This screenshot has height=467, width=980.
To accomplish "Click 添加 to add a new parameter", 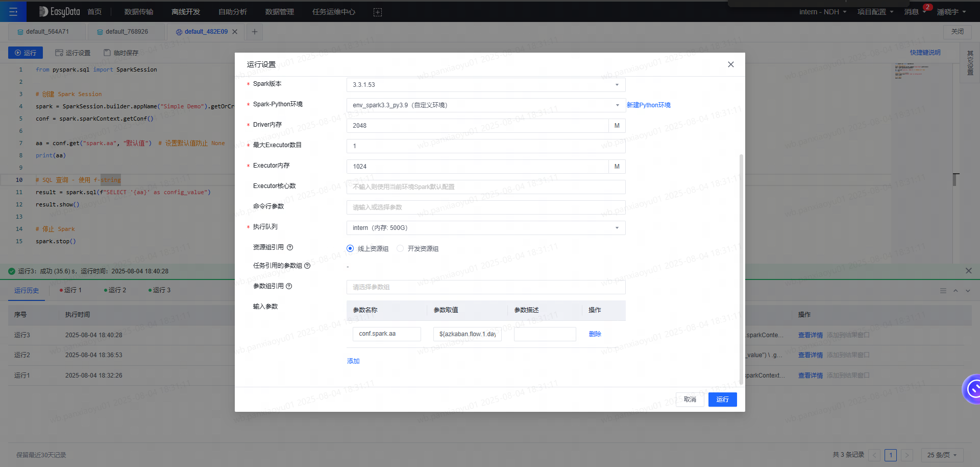I will pos(353,361).
